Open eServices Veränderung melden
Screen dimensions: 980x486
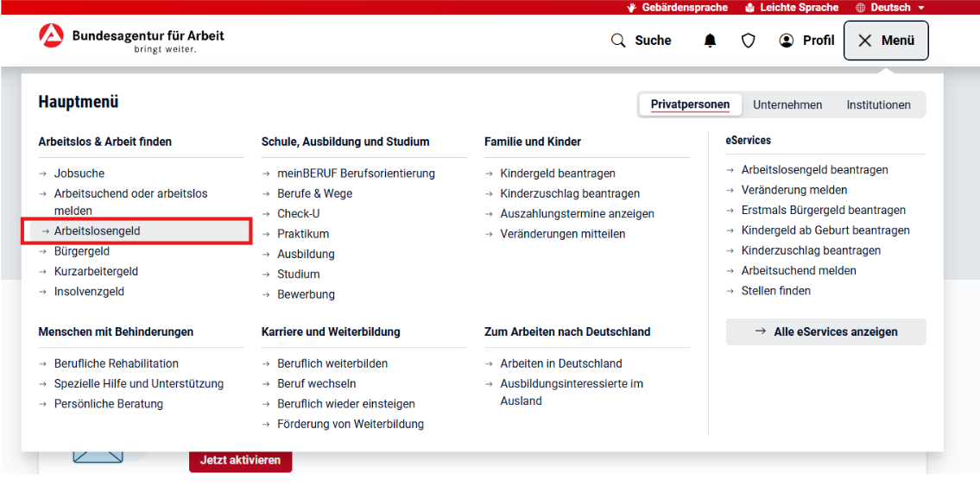point(794,190)
